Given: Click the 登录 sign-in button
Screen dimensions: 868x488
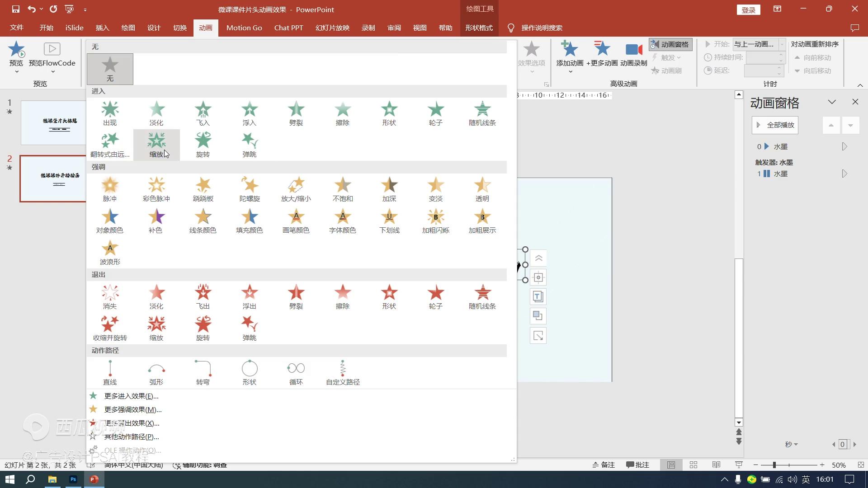Looking at the screenshot, I should (748, 10).
